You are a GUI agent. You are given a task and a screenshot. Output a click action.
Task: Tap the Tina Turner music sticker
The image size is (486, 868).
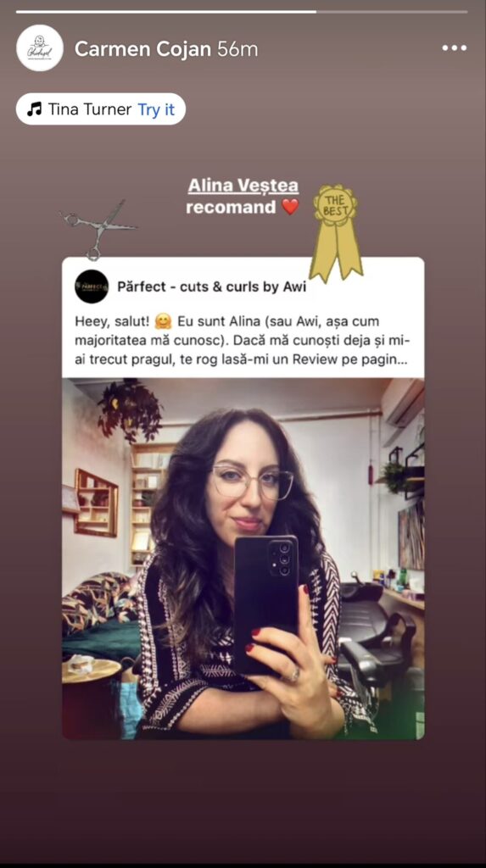click(x=101, y=109)
